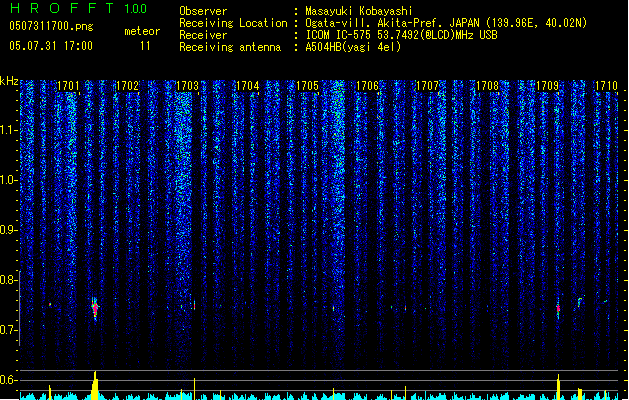Viewport: 629px width, 400px height.
Task: Click the 1704 time marker
Action: pos(248,86)
